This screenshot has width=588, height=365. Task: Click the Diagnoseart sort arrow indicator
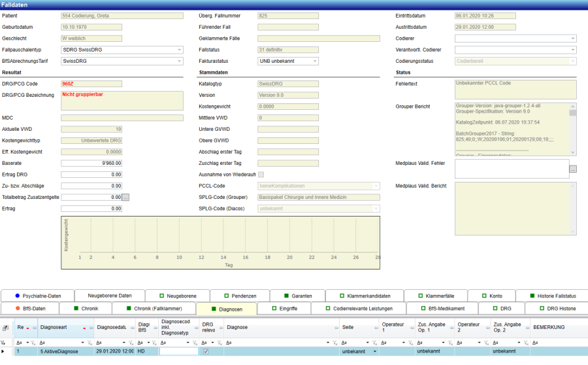coord(84,327)
